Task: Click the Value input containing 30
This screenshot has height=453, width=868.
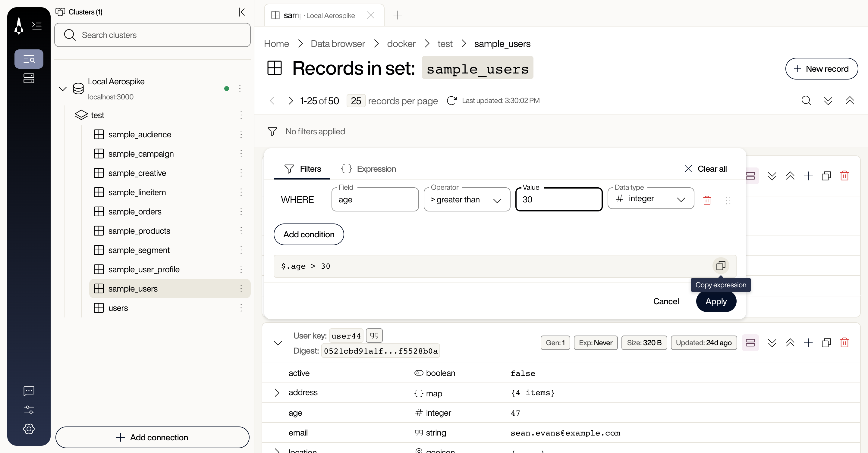Action: (559, 200)
